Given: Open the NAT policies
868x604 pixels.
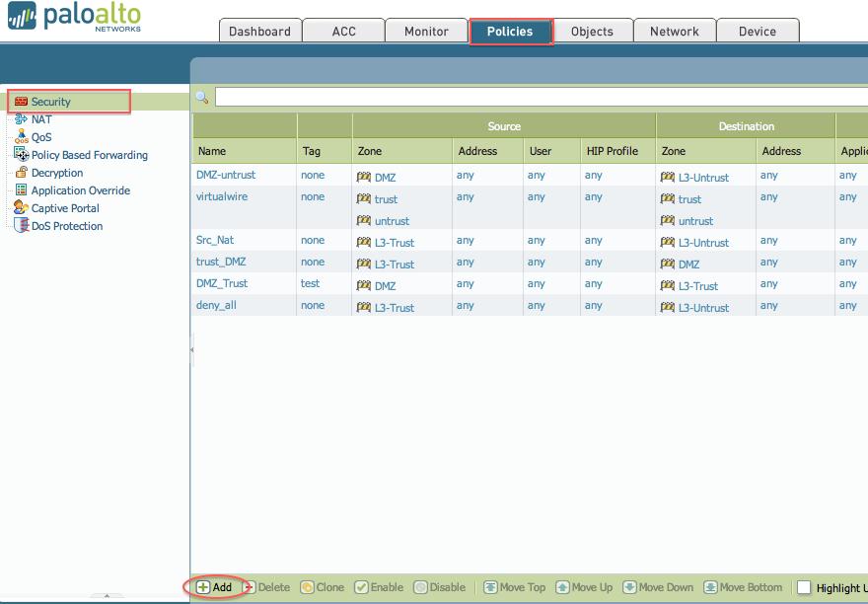Looking at the screenshot, I should [x=41, y=119].
